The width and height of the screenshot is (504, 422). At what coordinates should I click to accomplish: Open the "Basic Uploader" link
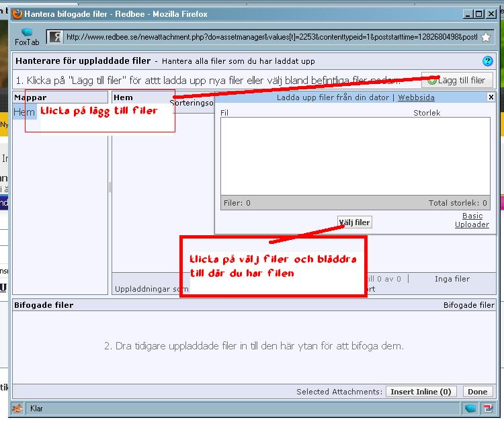[472, 220]
